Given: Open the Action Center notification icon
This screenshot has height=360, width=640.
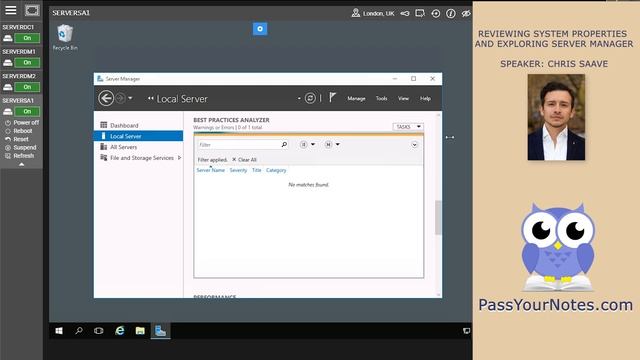Looking at the screenshot, I should click(x=467, y=331).
